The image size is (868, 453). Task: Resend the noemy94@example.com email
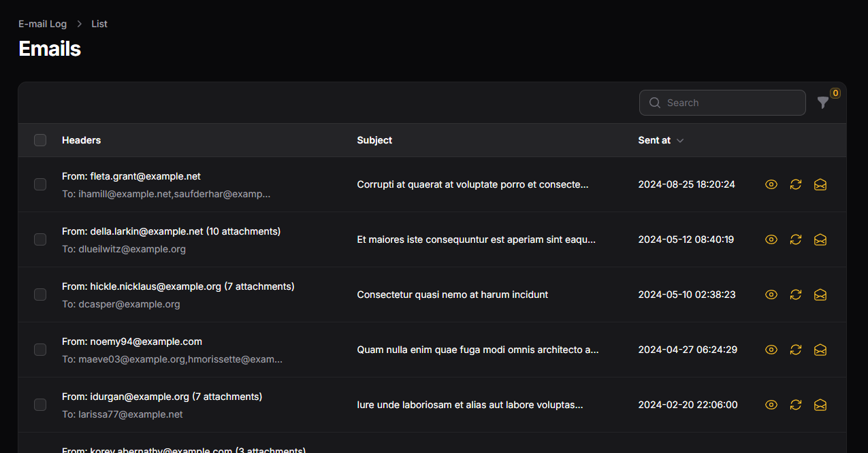coord(796,350)
